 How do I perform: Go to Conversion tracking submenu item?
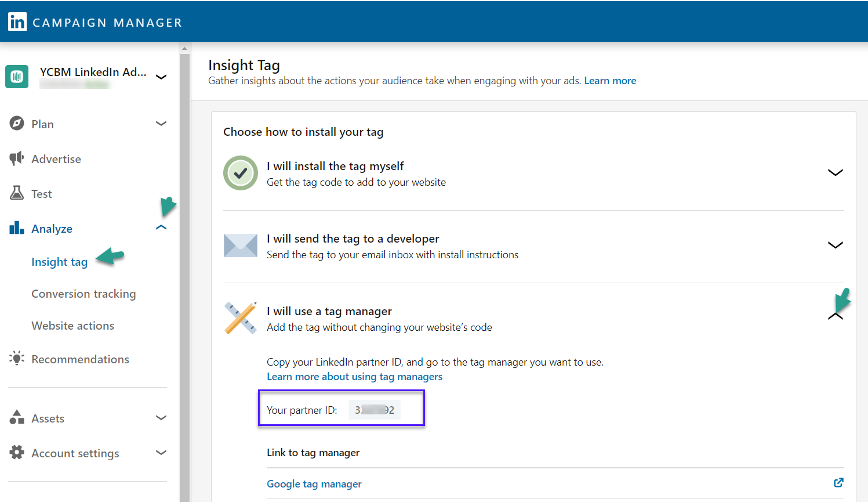click(x=83, y=294)
